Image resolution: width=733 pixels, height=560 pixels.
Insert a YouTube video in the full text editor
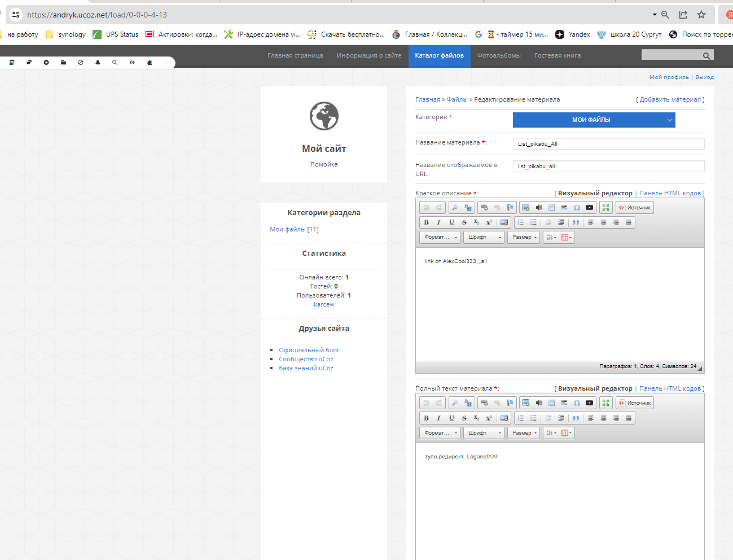pyautogui.click(x=590, y=403)
